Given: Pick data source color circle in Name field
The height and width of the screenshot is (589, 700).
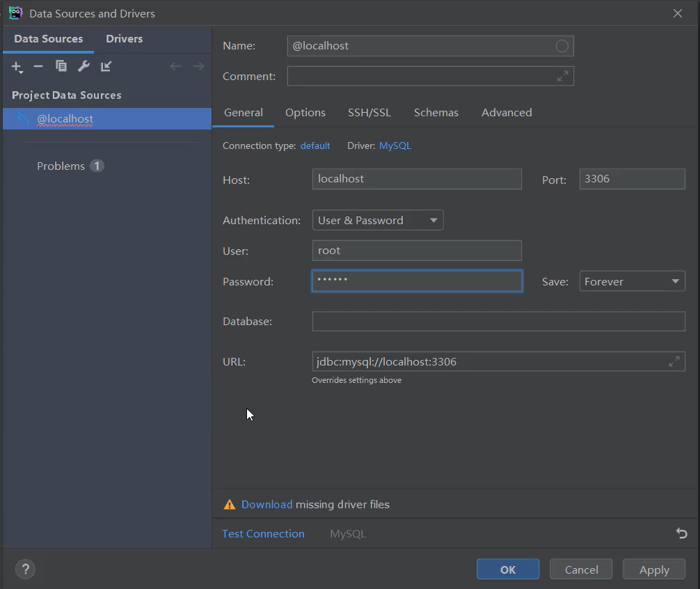Looking at the screenshot, I should [562, 46].
